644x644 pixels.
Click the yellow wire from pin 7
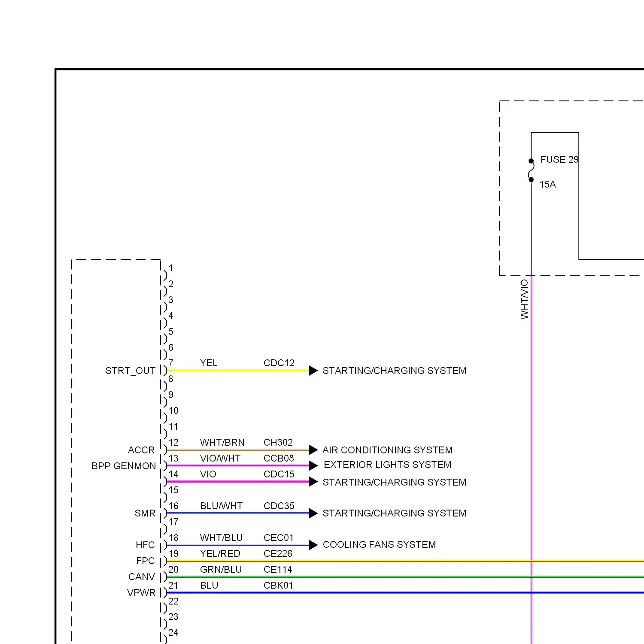point(238,370)
